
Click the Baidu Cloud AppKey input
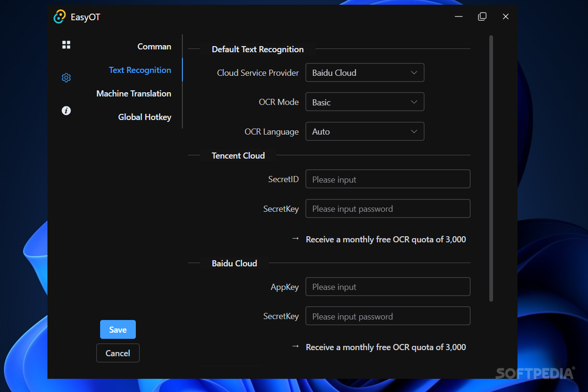388,287
